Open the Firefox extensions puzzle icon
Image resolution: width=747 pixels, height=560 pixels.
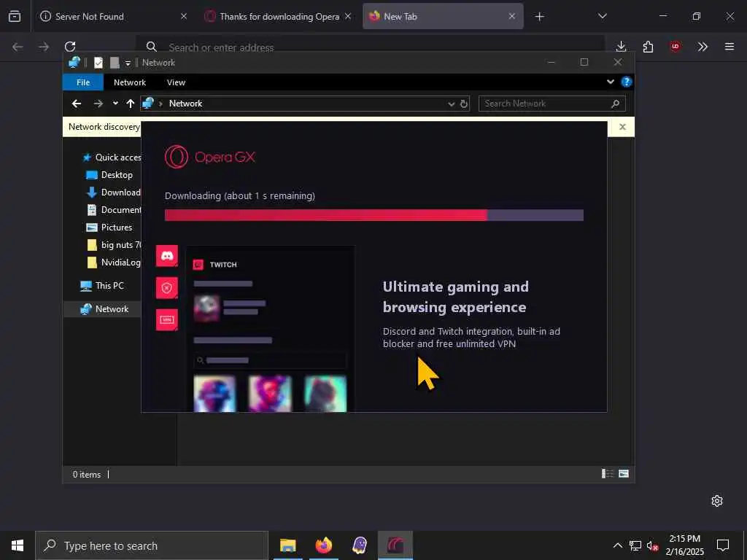click(648, 46)
